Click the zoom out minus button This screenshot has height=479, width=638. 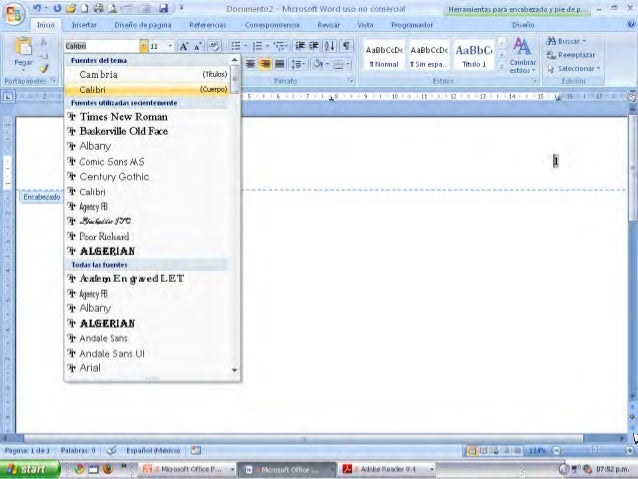(x=557, y=451)
